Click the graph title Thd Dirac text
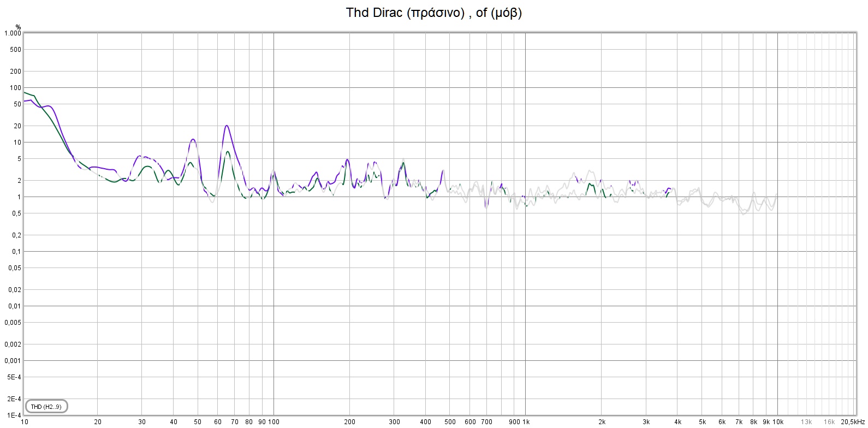Viewport: 868px width, 428px height. click(x=433, y=13)
